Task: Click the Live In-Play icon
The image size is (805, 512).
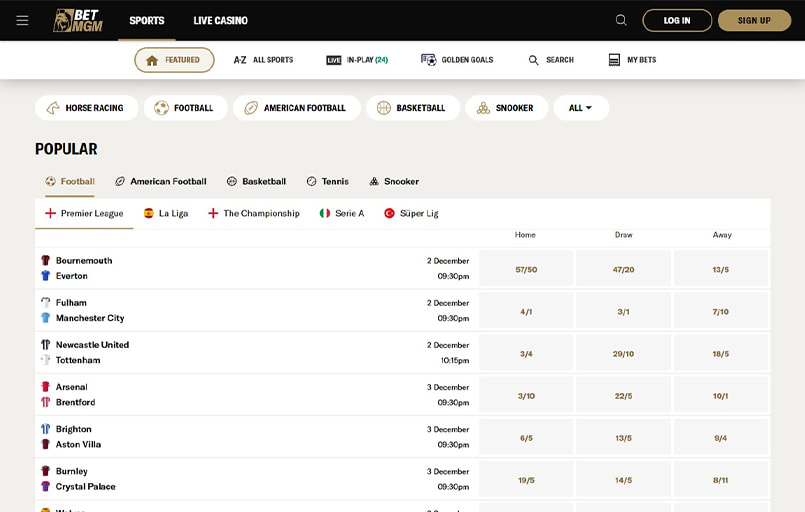Action: (334, 60)
